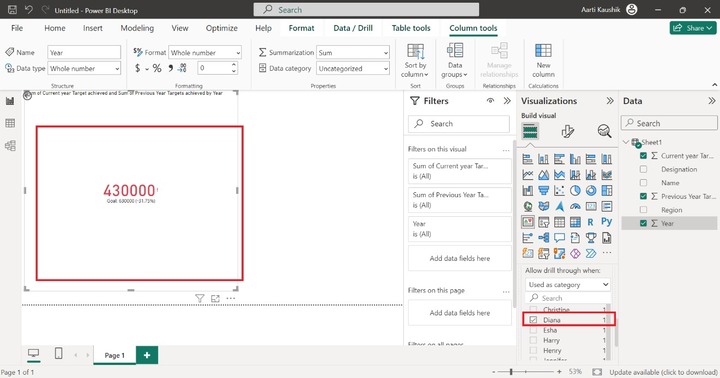Click New column button
This screenshot has width=720, height=378.
point(543,61)
